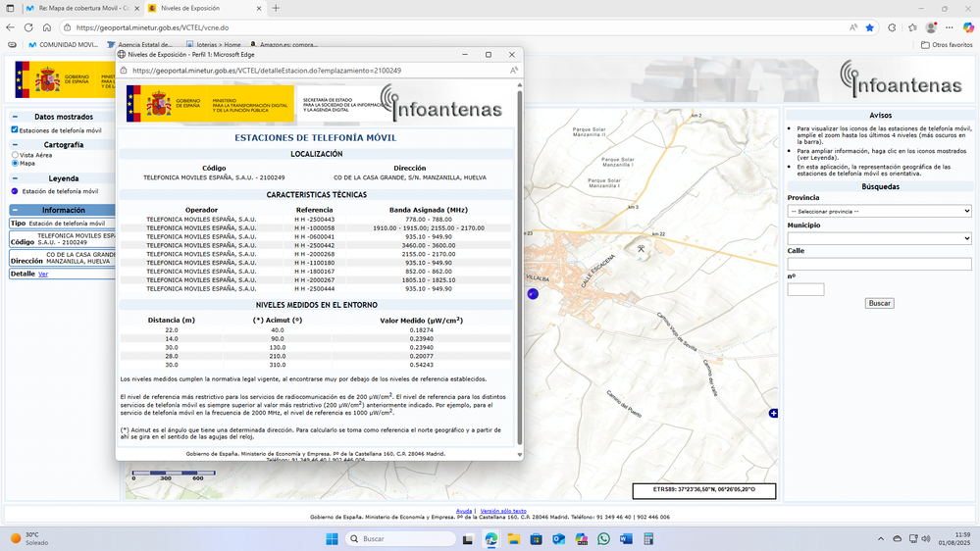
Task: Open Otros favoritos folder
Action: 947,45
